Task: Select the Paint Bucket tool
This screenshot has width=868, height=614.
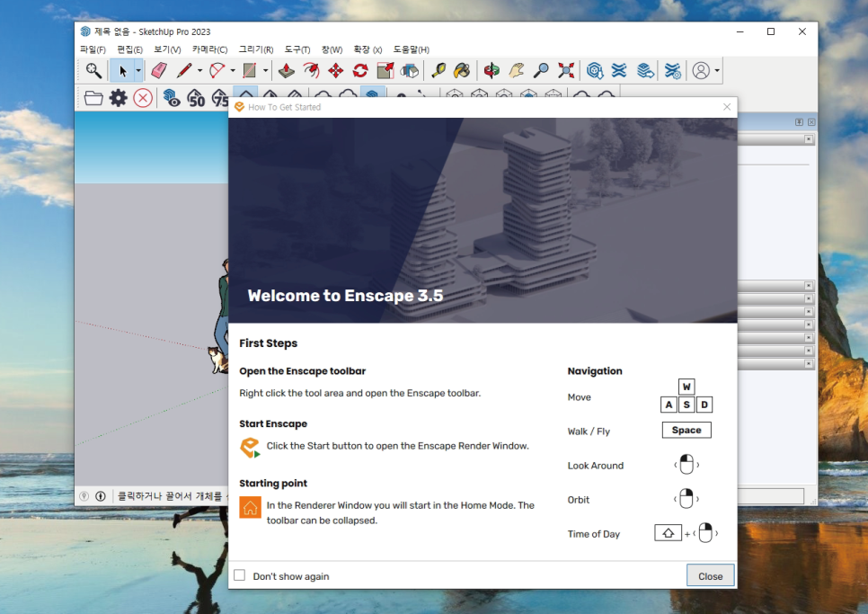Action: [x=462, y=70]
